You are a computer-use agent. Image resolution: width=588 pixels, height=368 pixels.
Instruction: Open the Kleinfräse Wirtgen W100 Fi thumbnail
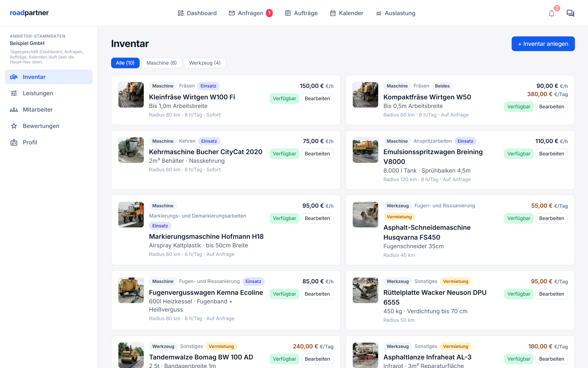pos(131,95)
